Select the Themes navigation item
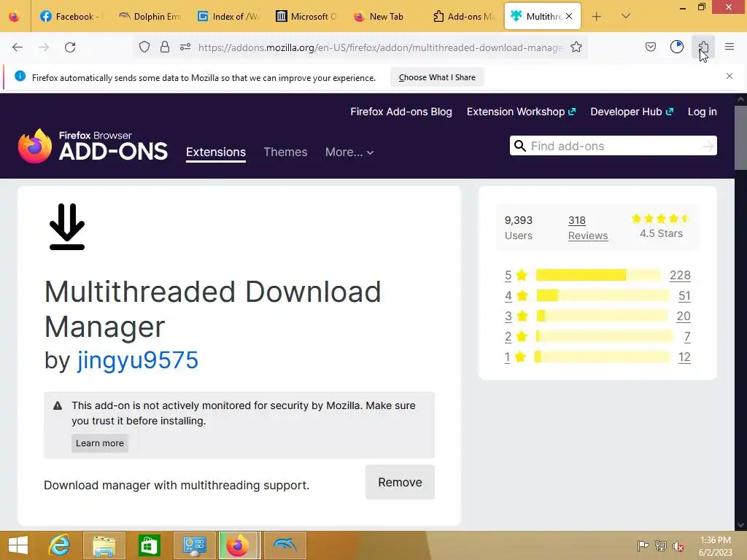The height and width of the screenshot is (560, 747). [285, 152]
